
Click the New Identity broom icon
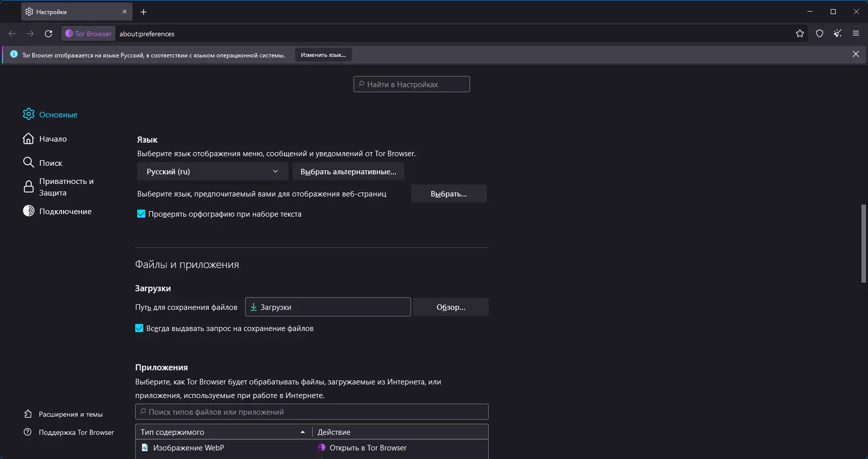click(x=838, y=34)
